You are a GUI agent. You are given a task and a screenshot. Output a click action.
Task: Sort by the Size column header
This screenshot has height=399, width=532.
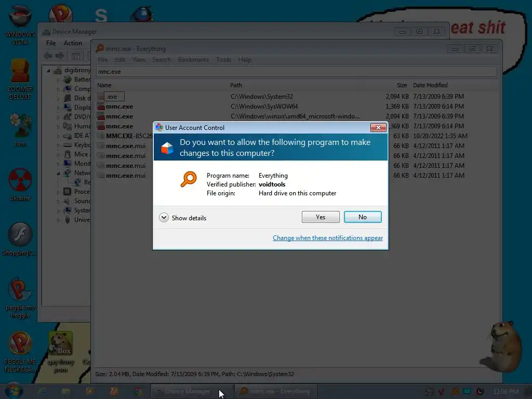click(x=402, y=85)
